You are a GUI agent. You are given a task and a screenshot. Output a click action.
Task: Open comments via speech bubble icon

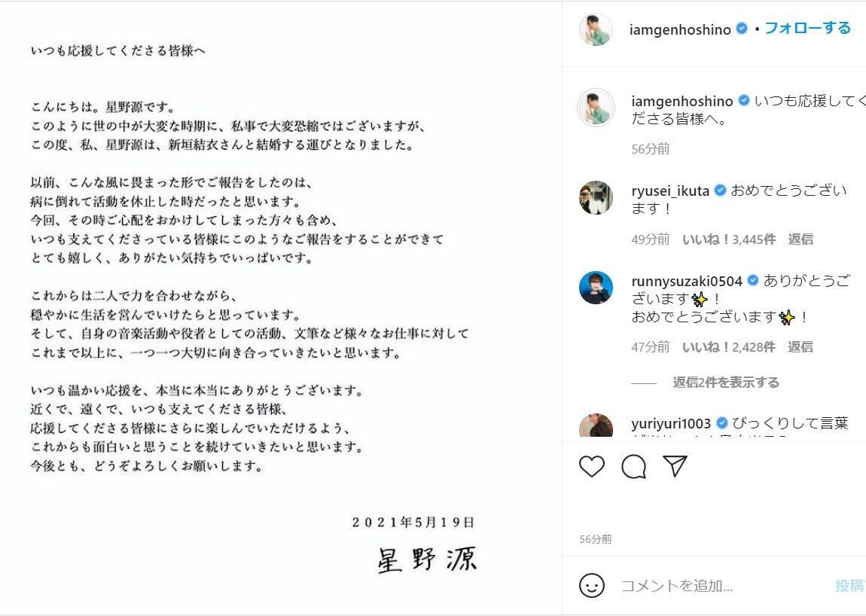pos(633,467)
